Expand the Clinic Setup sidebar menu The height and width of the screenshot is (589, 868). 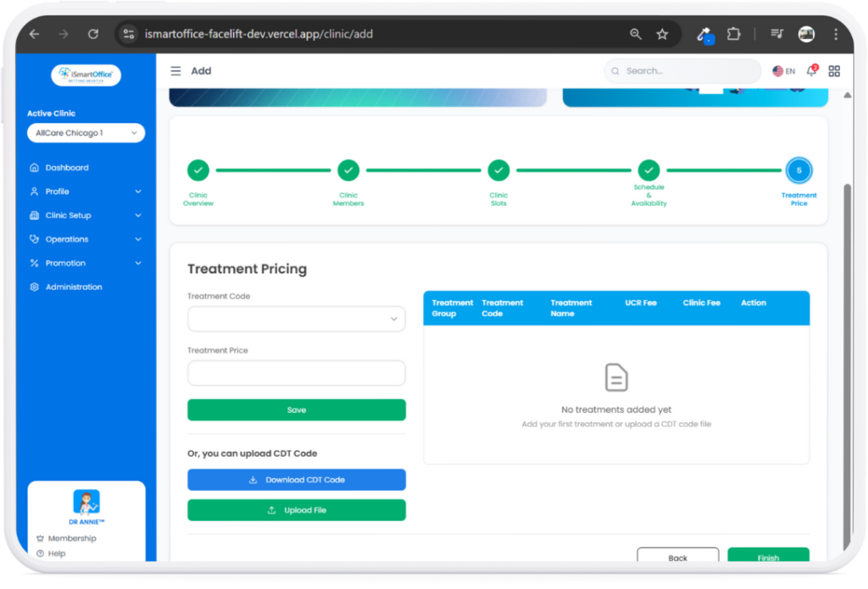86,215
